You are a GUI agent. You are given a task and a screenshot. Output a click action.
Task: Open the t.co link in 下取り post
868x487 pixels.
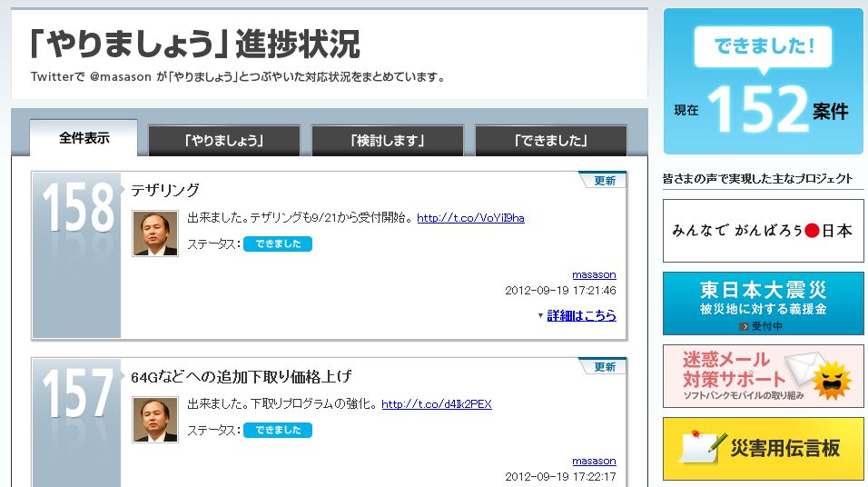pyautogui.click(x=437, y=404)
